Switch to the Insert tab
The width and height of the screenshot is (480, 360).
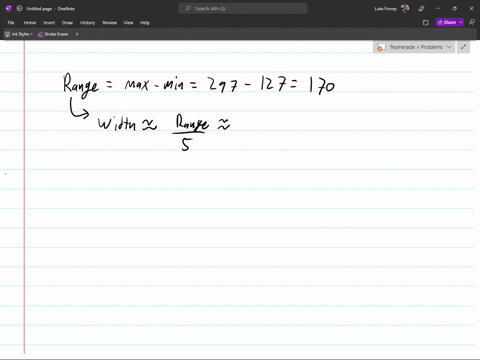(x=49, y=23)
